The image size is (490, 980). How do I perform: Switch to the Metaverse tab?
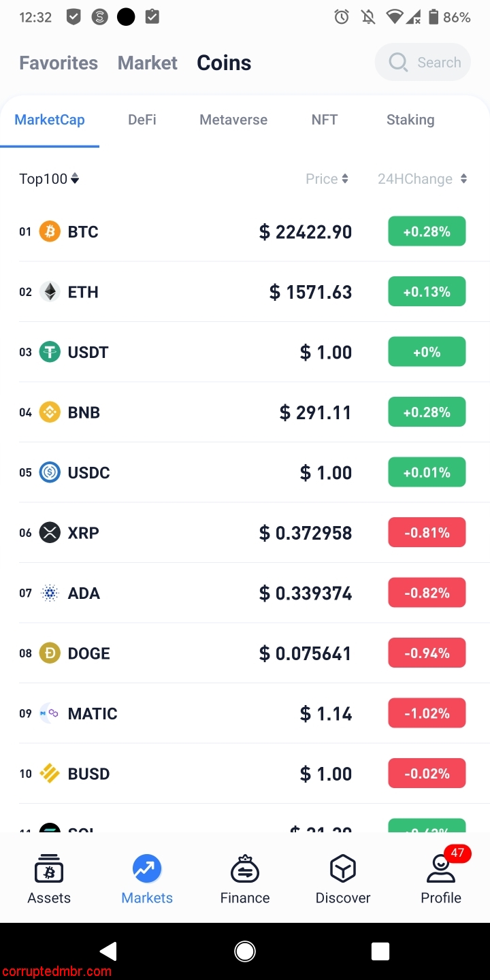(x=233, y=120)
